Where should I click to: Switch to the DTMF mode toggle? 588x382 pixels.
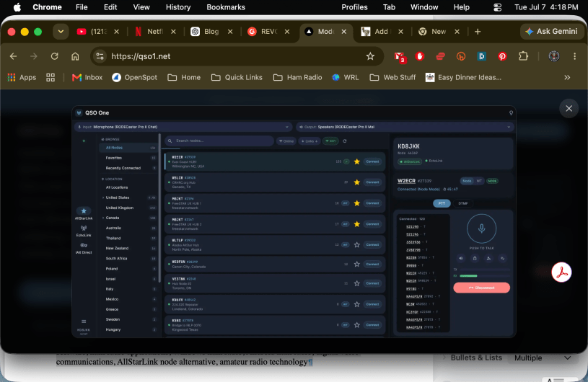[x=463, y=203]
